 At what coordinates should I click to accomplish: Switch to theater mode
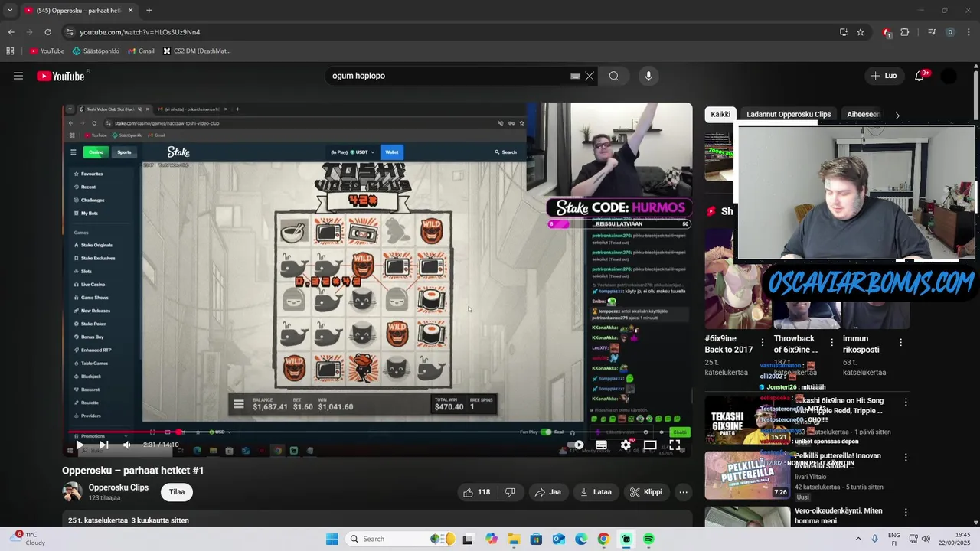[650, 445]
